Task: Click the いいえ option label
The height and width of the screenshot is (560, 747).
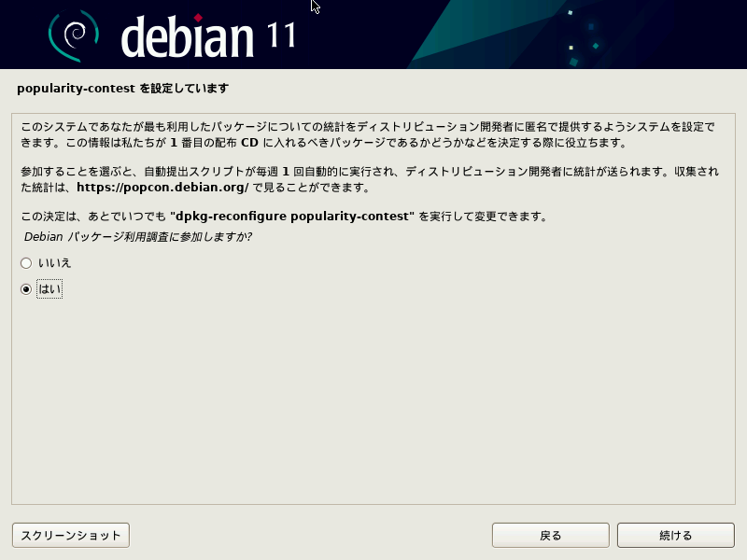Action: pos(54,263)
